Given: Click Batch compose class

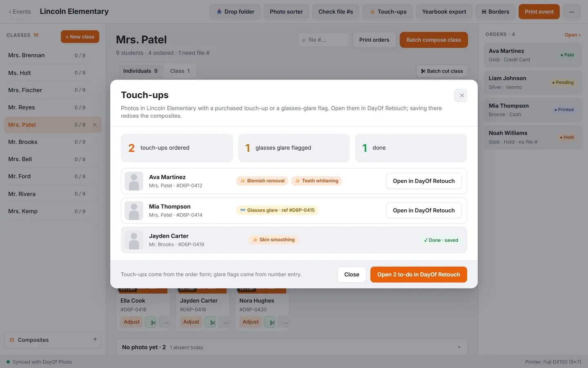Looking at the screenshot, I should tap(434, 40).
